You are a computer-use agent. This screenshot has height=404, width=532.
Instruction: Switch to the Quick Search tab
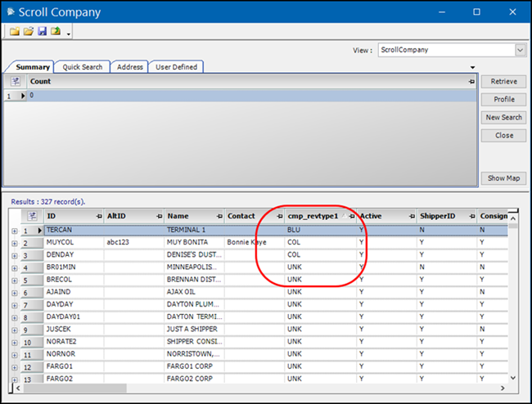point(83,67)
